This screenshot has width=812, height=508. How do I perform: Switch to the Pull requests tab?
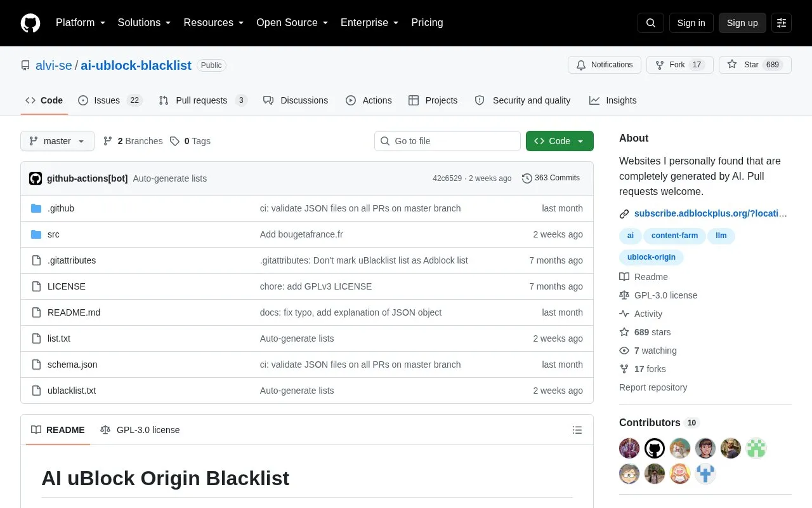(203, 100)
